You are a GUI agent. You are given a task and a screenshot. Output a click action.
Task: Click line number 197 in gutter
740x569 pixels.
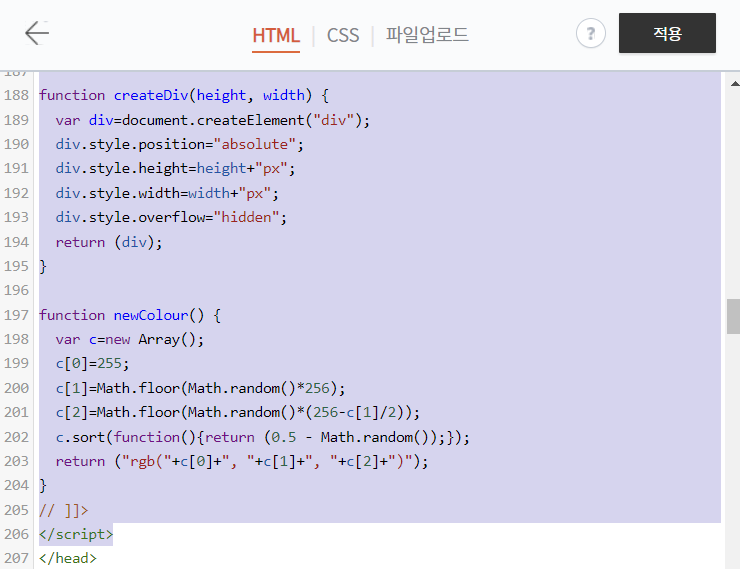click(x=17, y=315)
